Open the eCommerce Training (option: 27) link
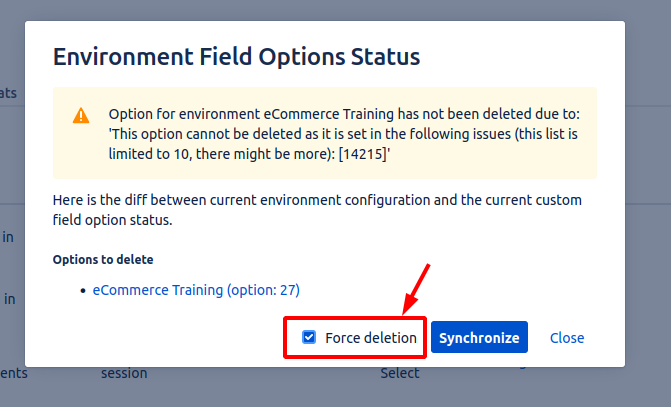 tap(196, 290)
